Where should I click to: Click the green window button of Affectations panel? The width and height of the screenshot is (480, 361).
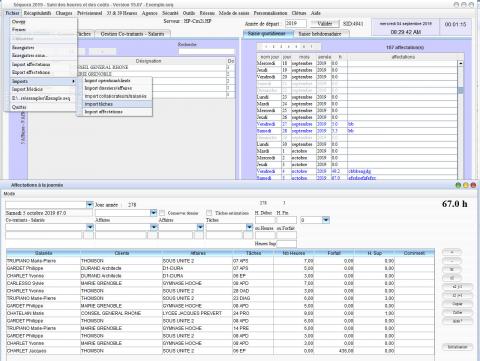click(x=458, y=185)
